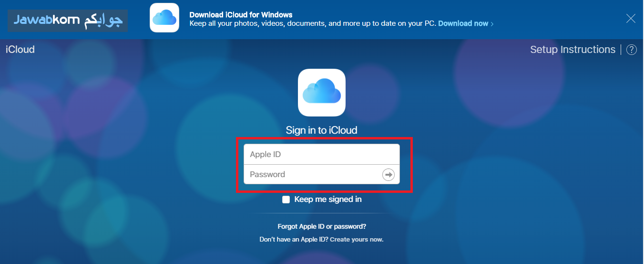Click the Sign in to iCloud heading

point(322,130)
